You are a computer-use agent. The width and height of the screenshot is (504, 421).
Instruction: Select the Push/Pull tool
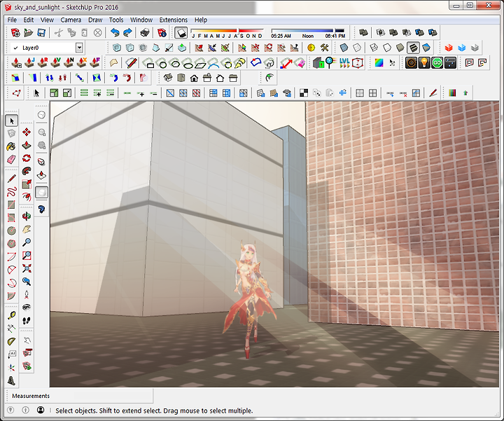coord(27,146)
